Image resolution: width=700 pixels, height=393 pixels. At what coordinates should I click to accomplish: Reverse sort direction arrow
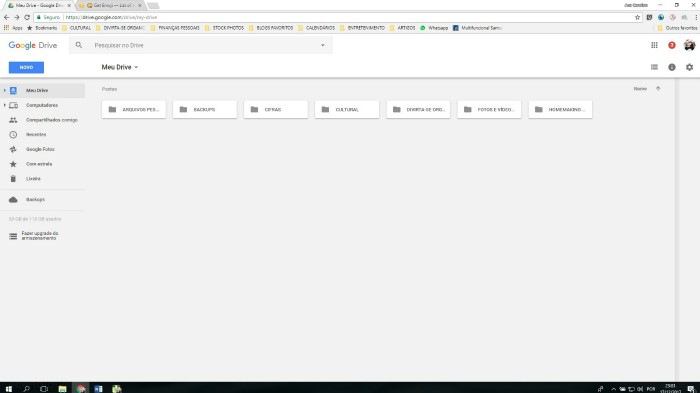point(658,89)
